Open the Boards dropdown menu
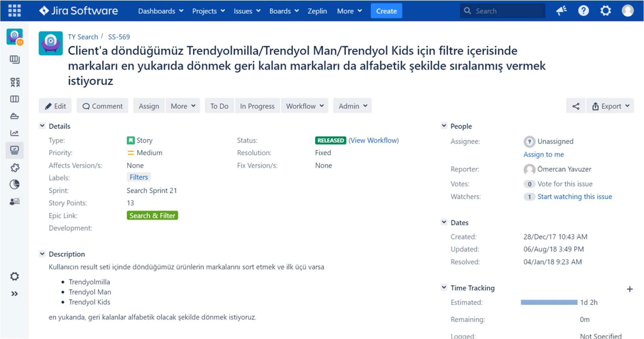 tap(284, 11)
